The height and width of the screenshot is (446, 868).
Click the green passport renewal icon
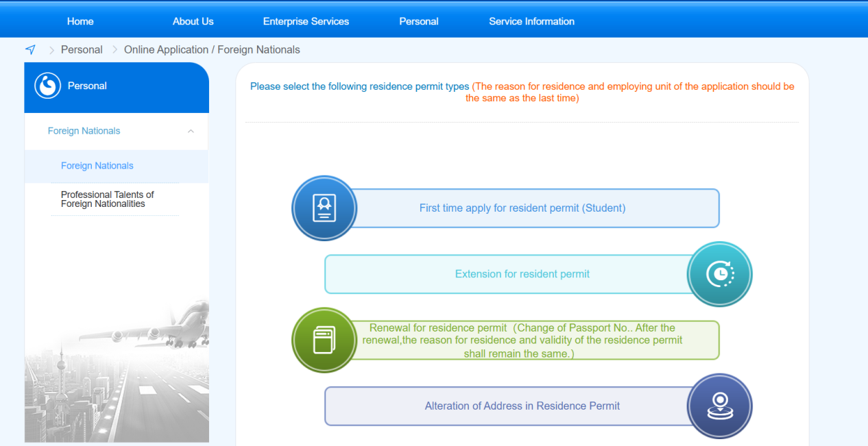(x=324, y=340)
